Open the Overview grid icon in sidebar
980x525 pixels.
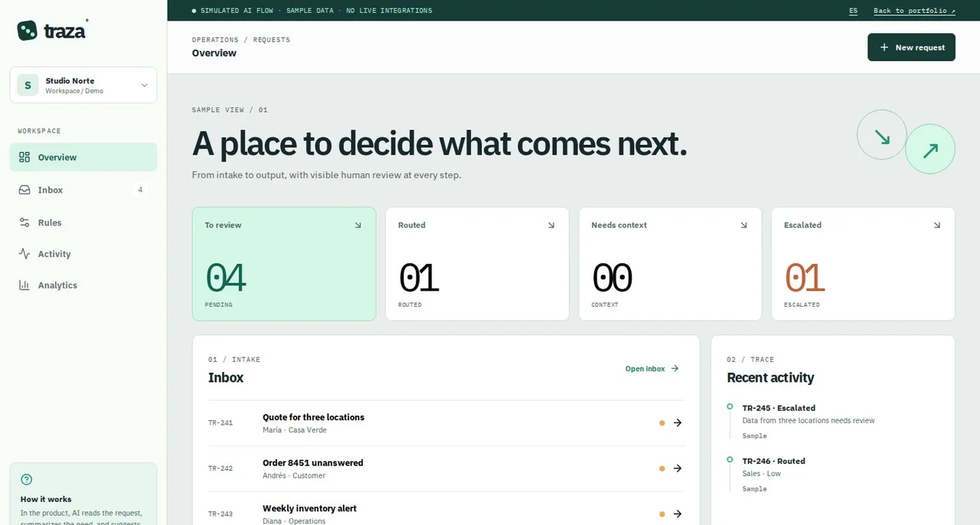pyautogui.click(x=24, y=157)
